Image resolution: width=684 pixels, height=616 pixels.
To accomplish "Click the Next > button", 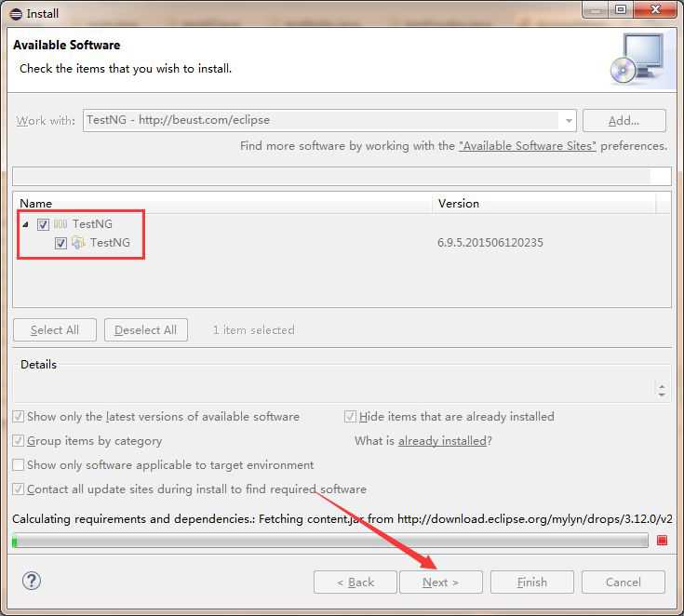I will point(441,582).
